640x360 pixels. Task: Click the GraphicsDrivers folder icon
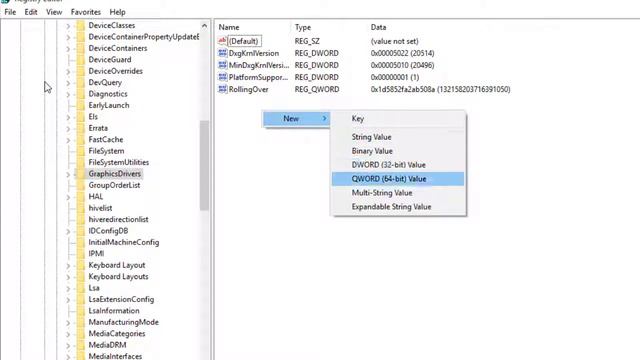(x=80, y=174)
